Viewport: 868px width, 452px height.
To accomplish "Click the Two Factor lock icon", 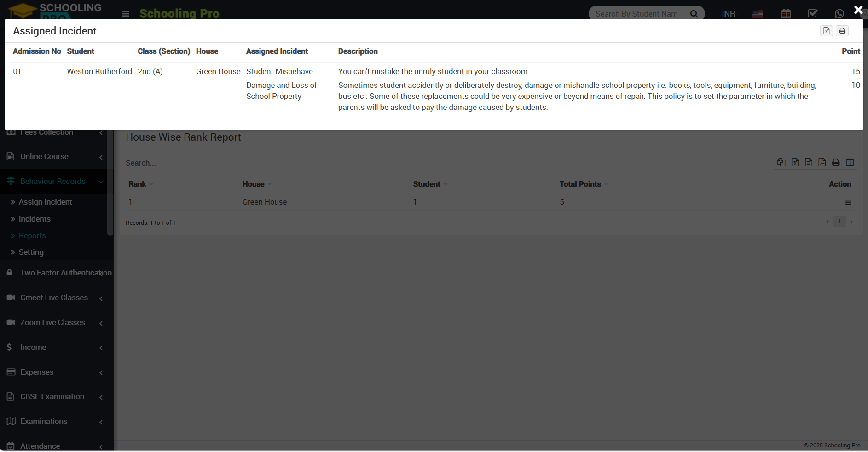I will click(x=9, y=273).
